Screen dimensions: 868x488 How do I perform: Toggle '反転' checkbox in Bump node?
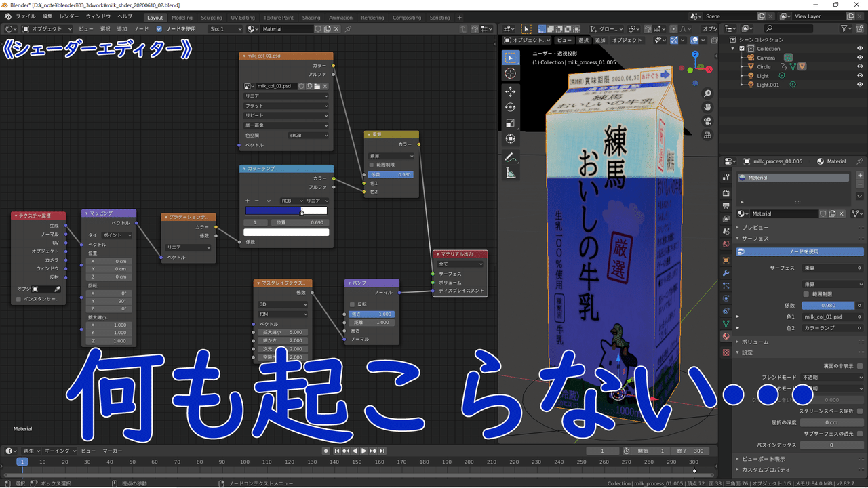tap(352, 305)
